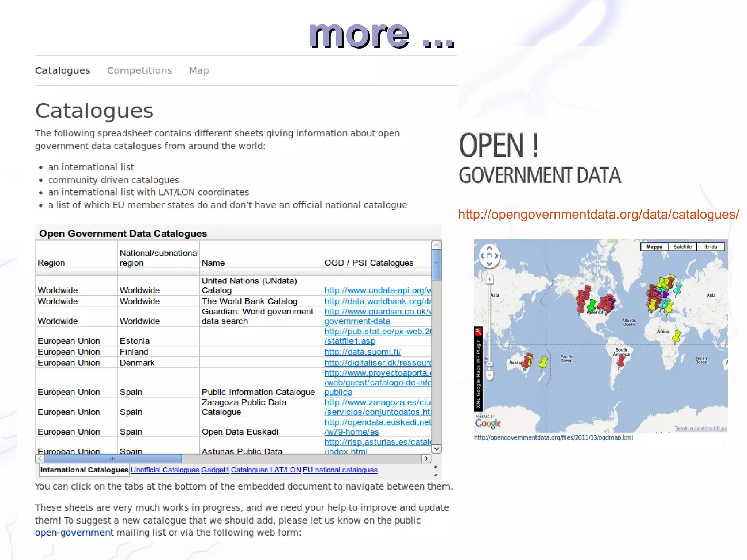Pan the map right with arrow
Image resolution: width=747 pixels, height=560 pixels.
click(496, 256)
